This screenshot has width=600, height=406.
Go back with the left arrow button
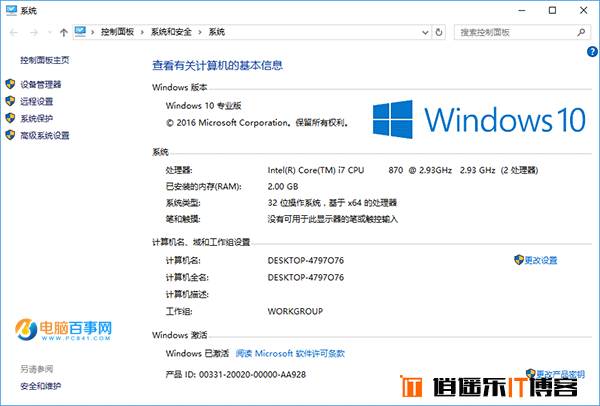pyautogui.click(x=14, y=33)
